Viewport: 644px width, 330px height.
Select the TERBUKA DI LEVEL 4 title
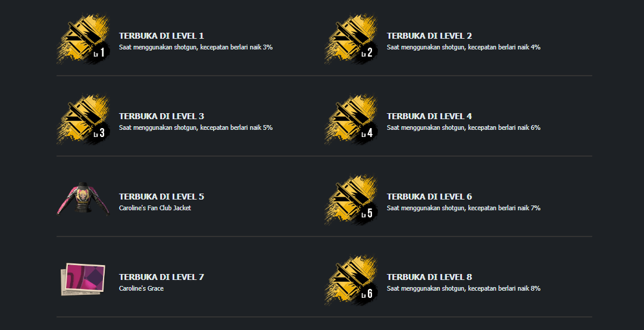(429, 116)
